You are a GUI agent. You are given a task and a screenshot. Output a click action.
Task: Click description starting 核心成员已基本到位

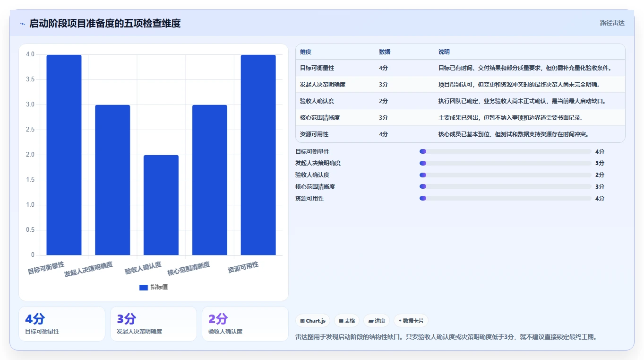pos(514,134)
